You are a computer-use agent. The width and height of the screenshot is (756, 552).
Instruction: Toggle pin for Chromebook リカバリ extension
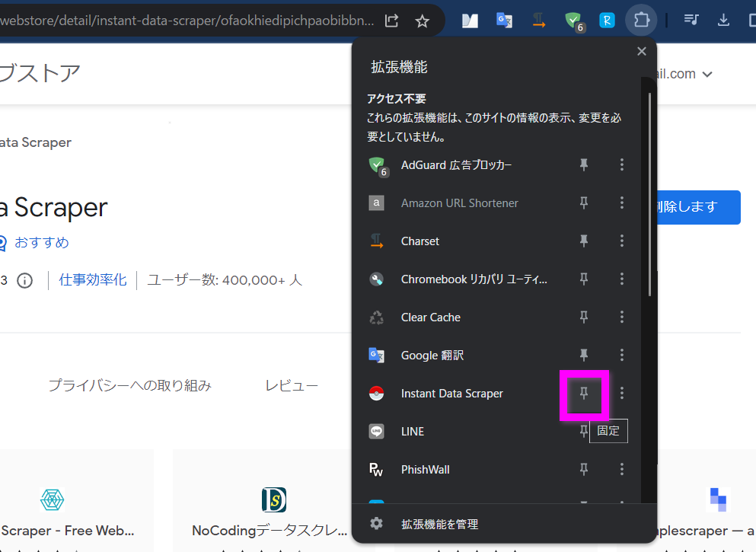click(584, 279)
